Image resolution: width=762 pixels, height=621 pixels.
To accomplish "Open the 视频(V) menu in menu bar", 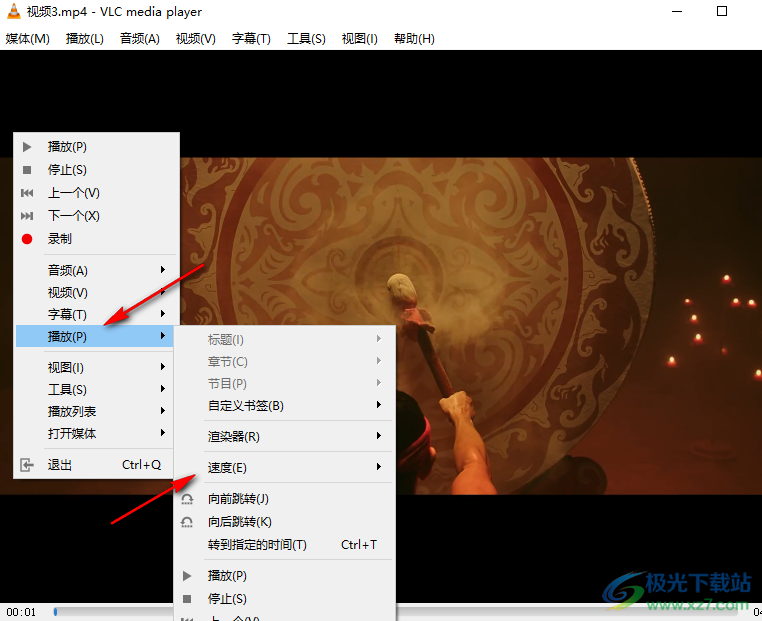I will pyautogui.click(x=196, y=38).
